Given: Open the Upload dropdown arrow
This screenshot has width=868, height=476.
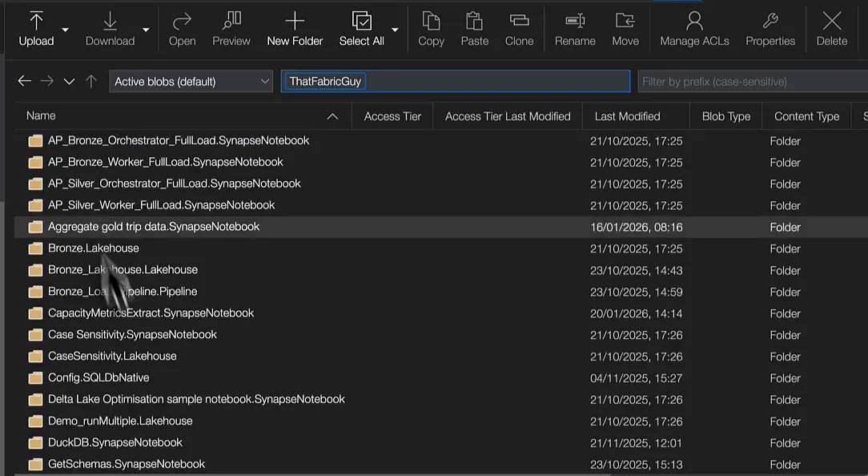Looking at the screenshot, I should 66,30.
